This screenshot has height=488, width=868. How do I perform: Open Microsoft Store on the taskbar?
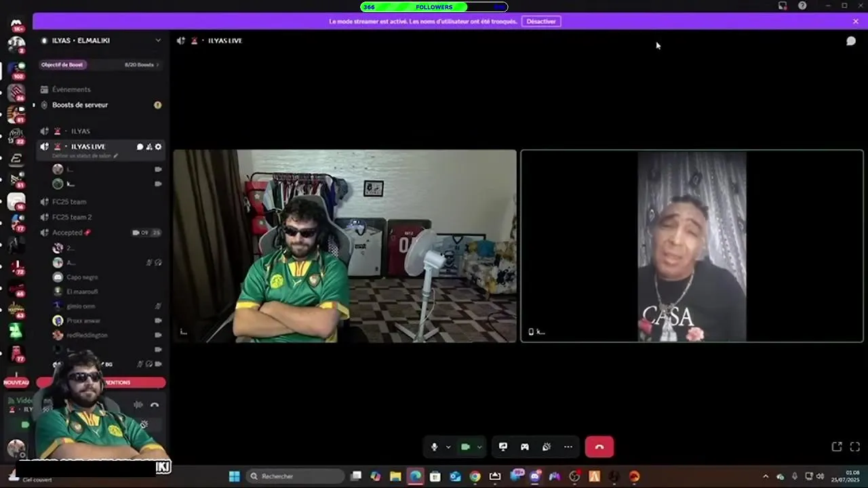coord(435,476)
